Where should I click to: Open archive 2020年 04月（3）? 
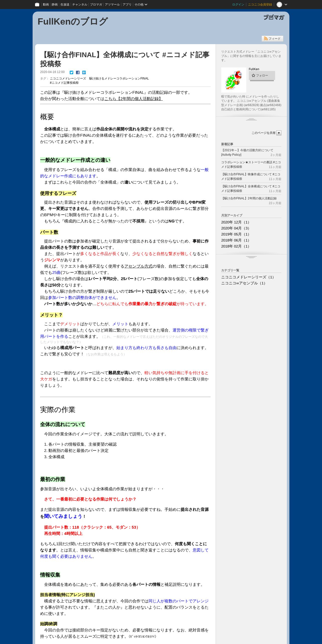[x=236, y=228]
